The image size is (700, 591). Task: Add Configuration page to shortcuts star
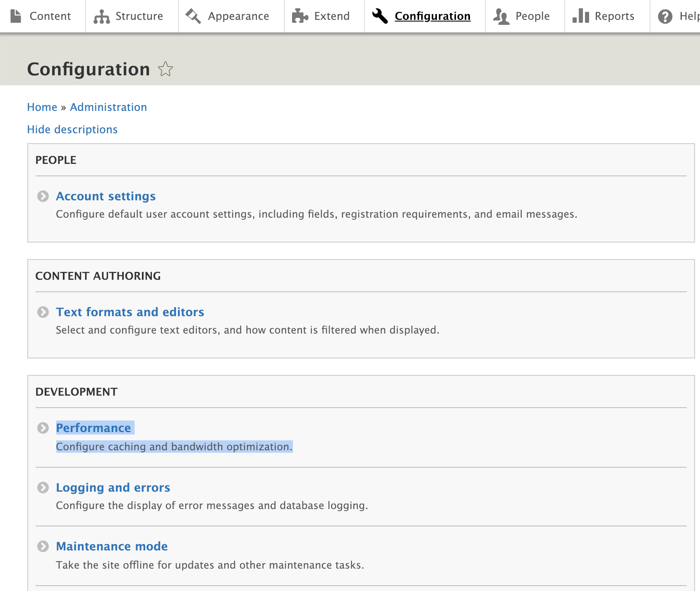165,69
